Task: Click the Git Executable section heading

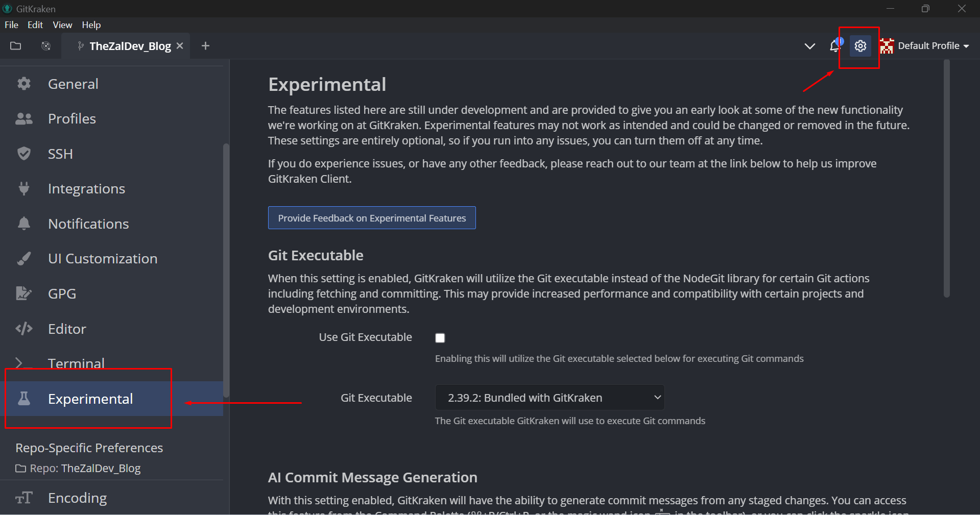Action: 316,255
